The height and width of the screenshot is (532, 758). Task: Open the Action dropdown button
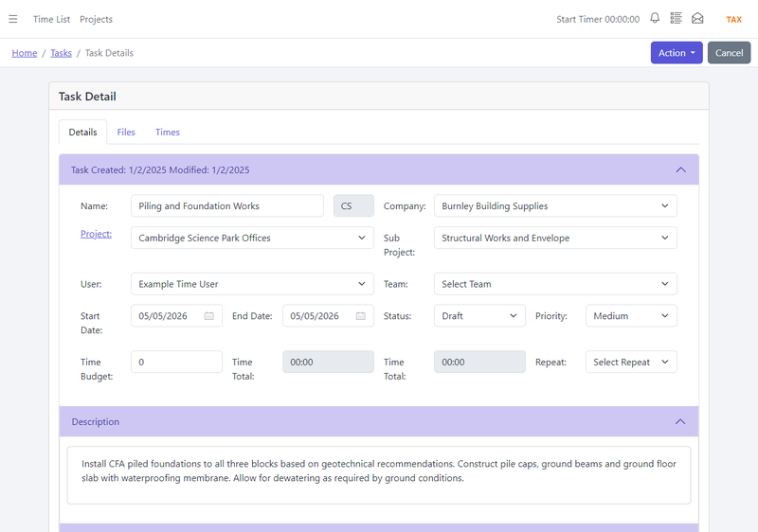(x=677, y=53)
